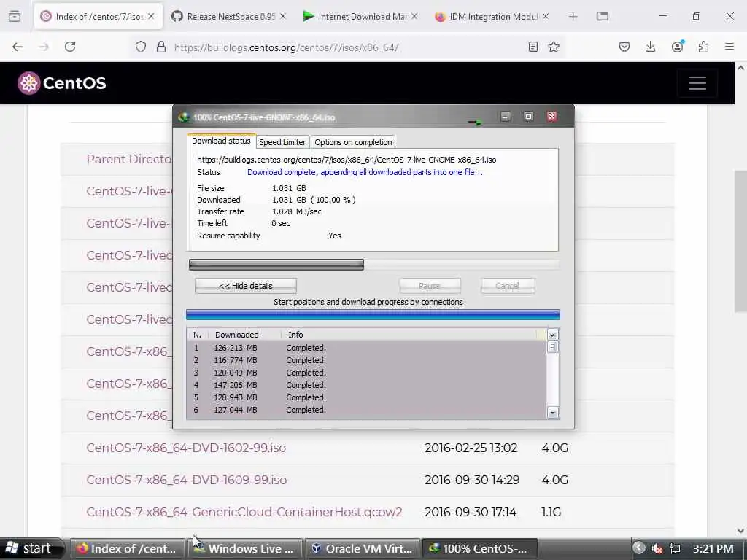
Task: Bookmark this page with star icon
Action: [x=554, y=47]
